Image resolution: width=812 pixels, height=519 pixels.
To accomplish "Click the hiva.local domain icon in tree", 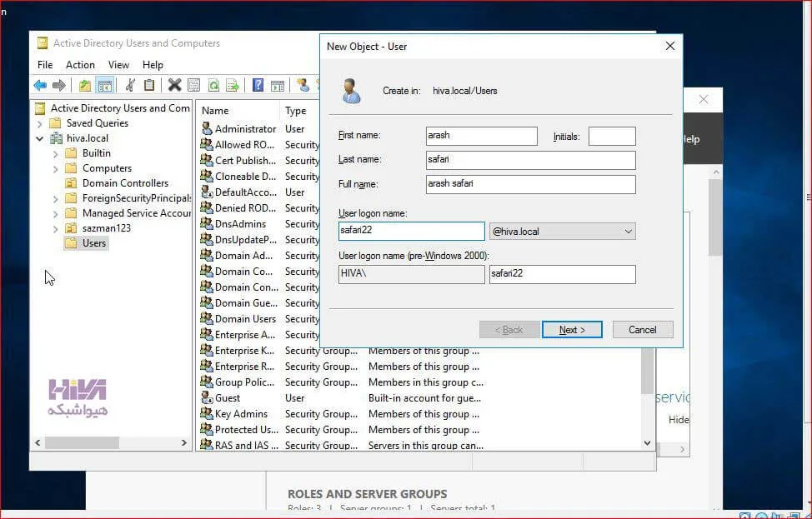I will point(56,138).
